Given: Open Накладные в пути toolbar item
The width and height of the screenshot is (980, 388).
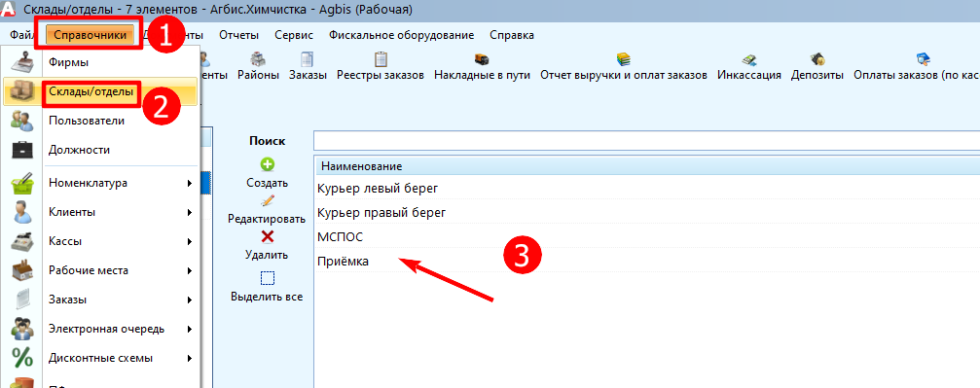Looking at the screenshot, I should pos(482,67).
